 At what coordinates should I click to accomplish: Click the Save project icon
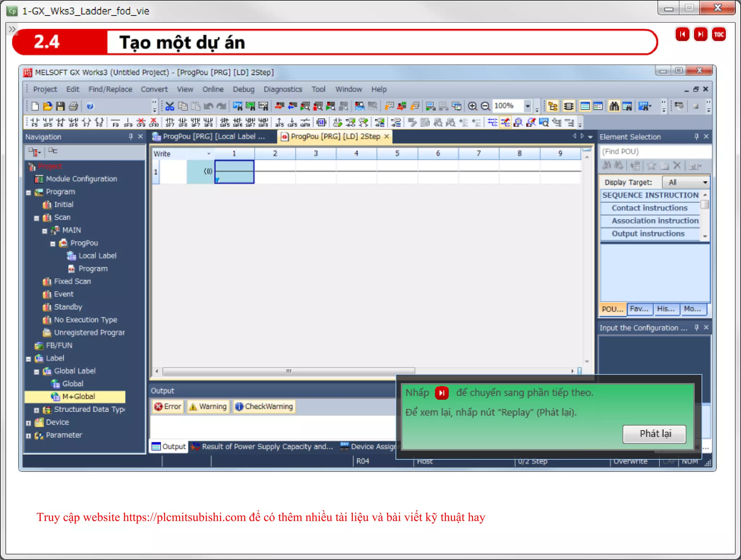60,106
